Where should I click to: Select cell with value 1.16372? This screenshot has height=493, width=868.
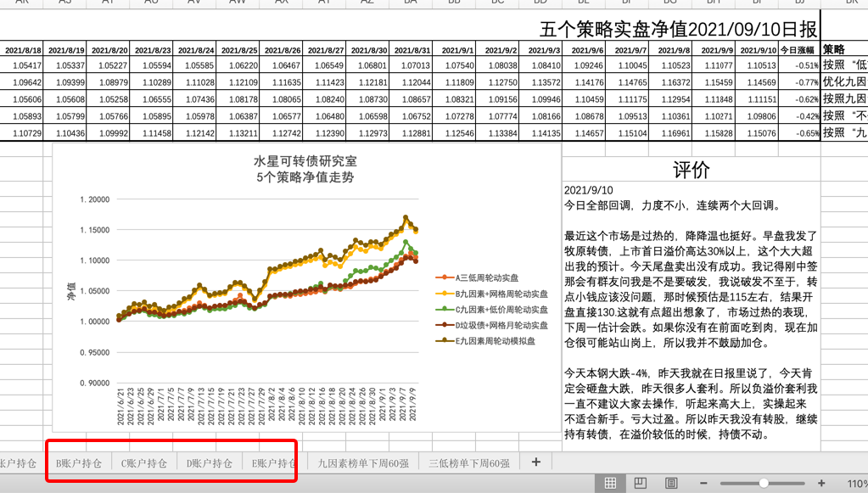[669, 82]
